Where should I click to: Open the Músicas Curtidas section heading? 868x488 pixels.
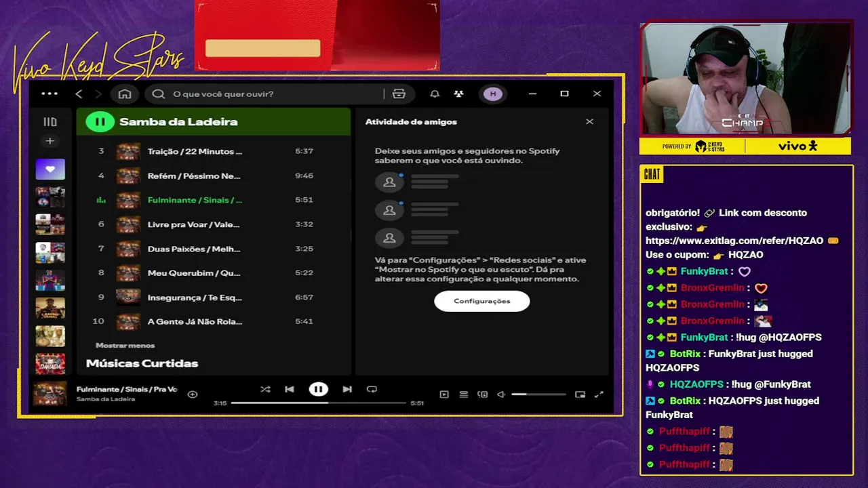pos(142,363)
